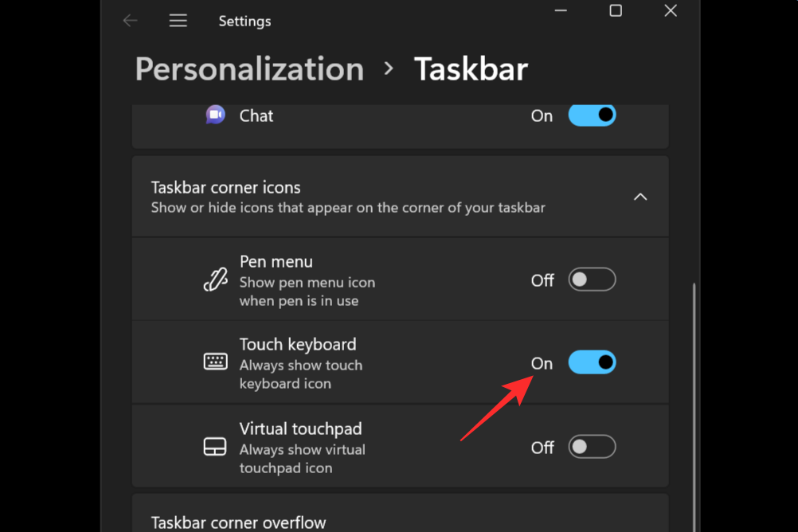
Task: Disable the Touch keyboard toggle
Action: coord(592,362)
